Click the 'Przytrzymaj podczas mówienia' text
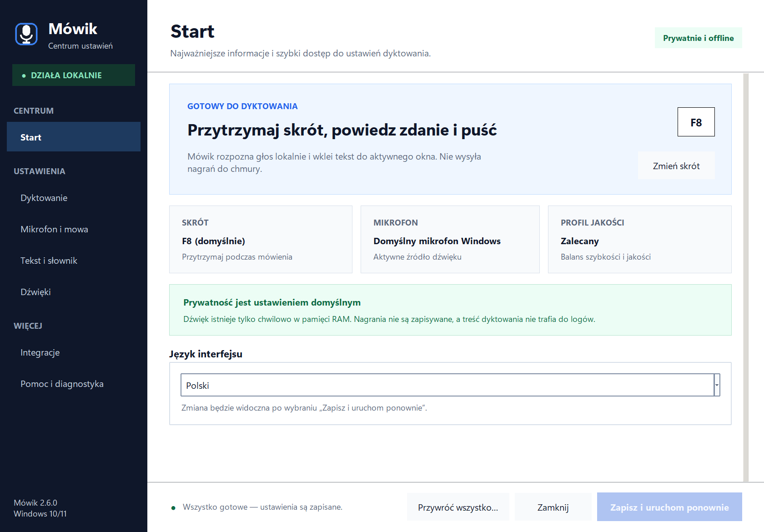The image size is (764, 532). pyautogui.click(x=237, y=257)
